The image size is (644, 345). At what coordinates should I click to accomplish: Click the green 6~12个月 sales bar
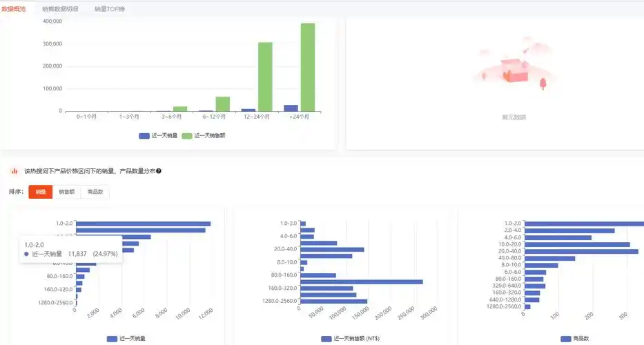click(x=222, y=103)
